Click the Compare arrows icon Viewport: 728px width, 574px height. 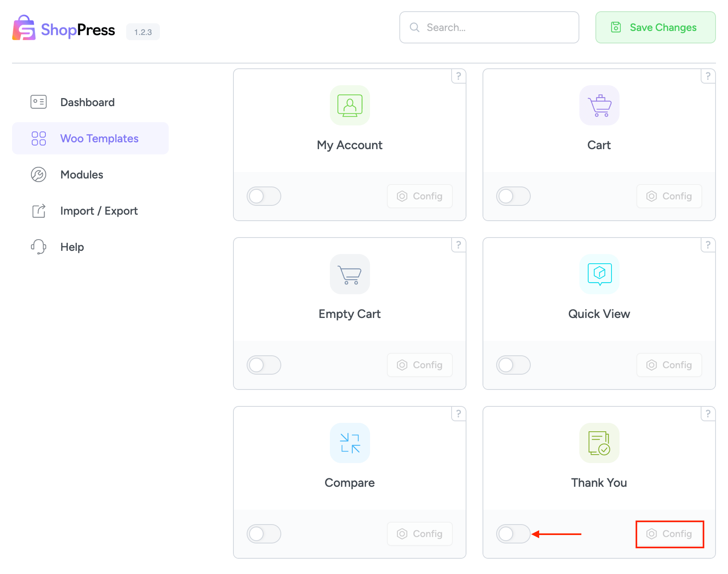click(350, 443)
